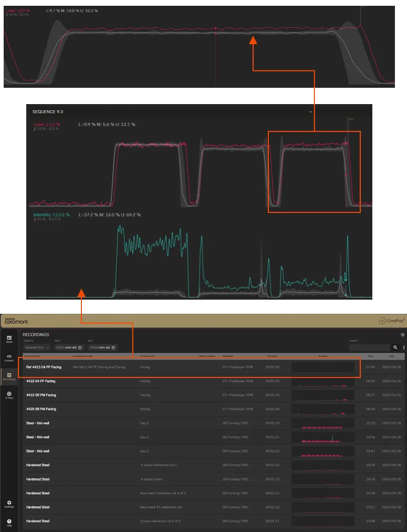Image resolution: width=407 pixels, height=532 pixels.
Task: Open the 4425 08 PM Facing recording
Action: (41, 409)
